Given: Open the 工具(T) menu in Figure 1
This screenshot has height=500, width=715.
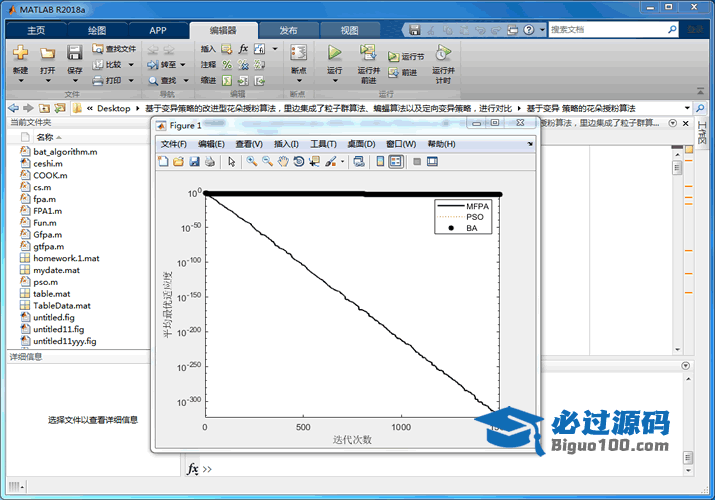Looking at the screenshot, I should pos(323,144).
